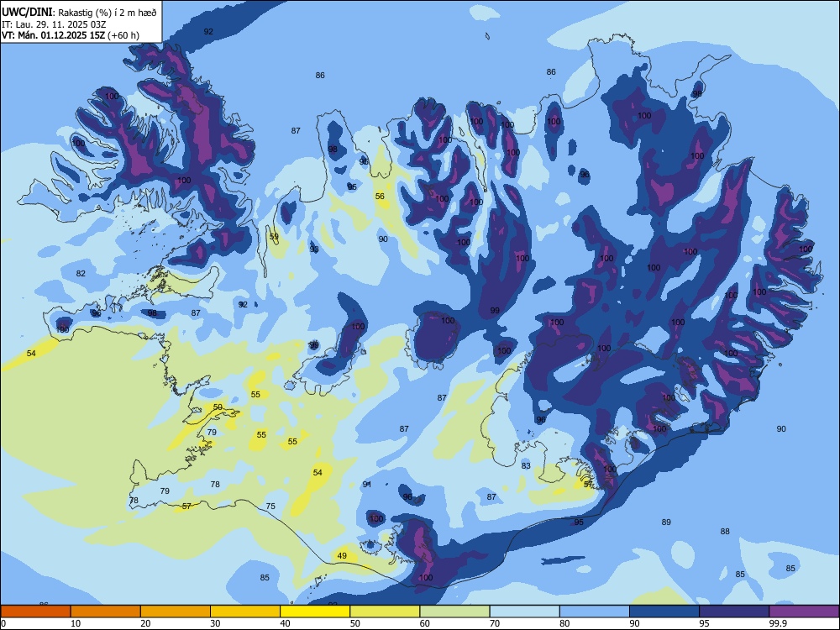This screenshot has height=630, width=840.
Task: Click the humidity value 56 in the north
Action: pyautogui.click(x=380, y=196)
